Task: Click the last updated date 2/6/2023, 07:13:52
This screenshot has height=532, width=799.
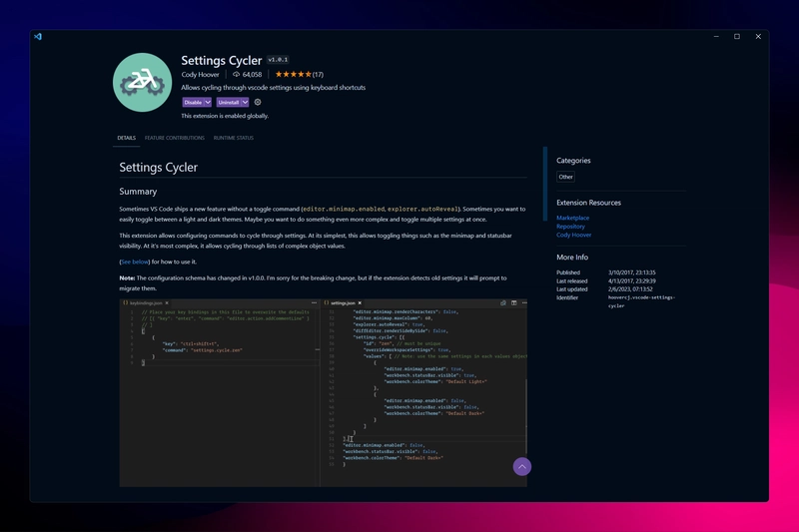Action: 630,289
